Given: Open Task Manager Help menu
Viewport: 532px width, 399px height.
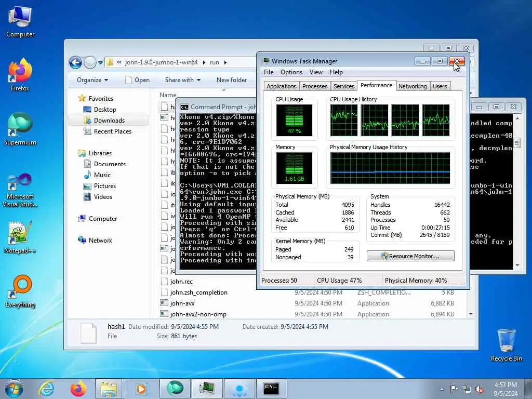Looking at the screenshot, I should pyautogui.click(x=336, y=72).
